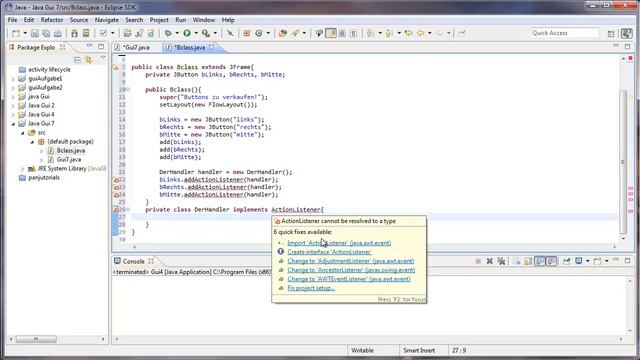Switch to the Gui7.java tab
Image resolution: width=640 pixels, height=360 pixels.
[137, 47]
